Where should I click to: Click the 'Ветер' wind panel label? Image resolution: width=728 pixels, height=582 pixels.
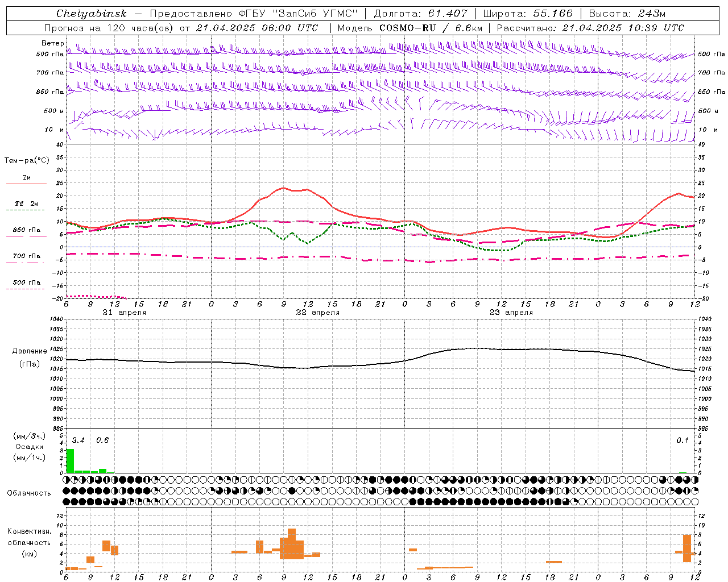[52, 43]
